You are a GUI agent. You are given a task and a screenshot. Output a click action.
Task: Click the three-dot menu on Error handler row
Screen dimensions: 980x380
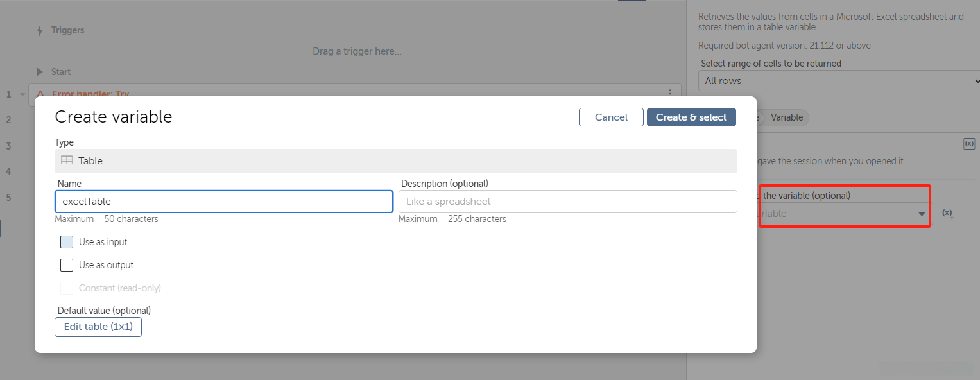[670, 93]
